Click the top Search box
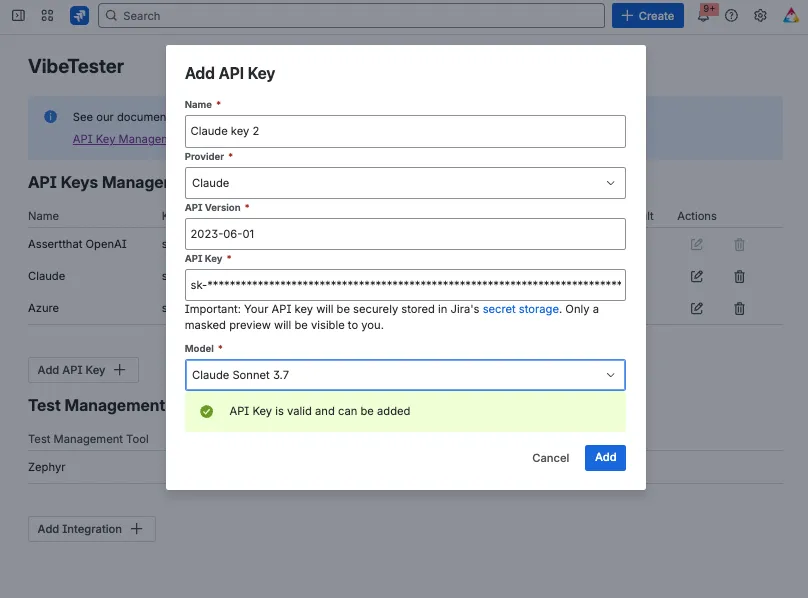This screenshot has width=808, height=598. click(351, 15)
